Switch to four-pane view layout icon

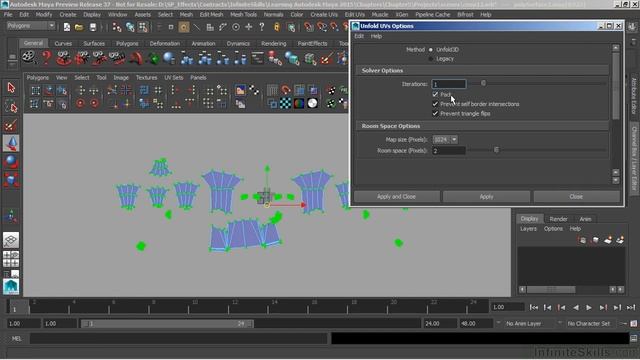(11, 259)
